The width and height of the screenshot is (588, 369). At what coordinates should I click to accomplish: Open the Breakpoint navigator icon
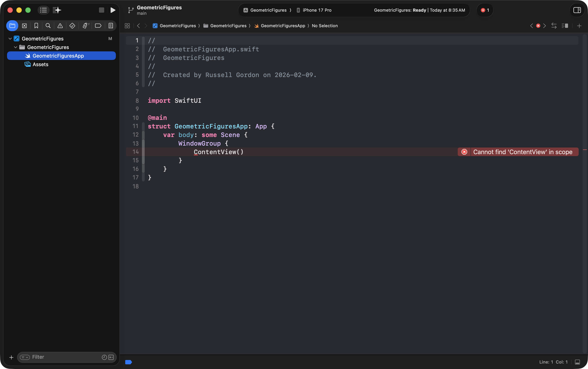pyautogui.click(x=98, y=26)
